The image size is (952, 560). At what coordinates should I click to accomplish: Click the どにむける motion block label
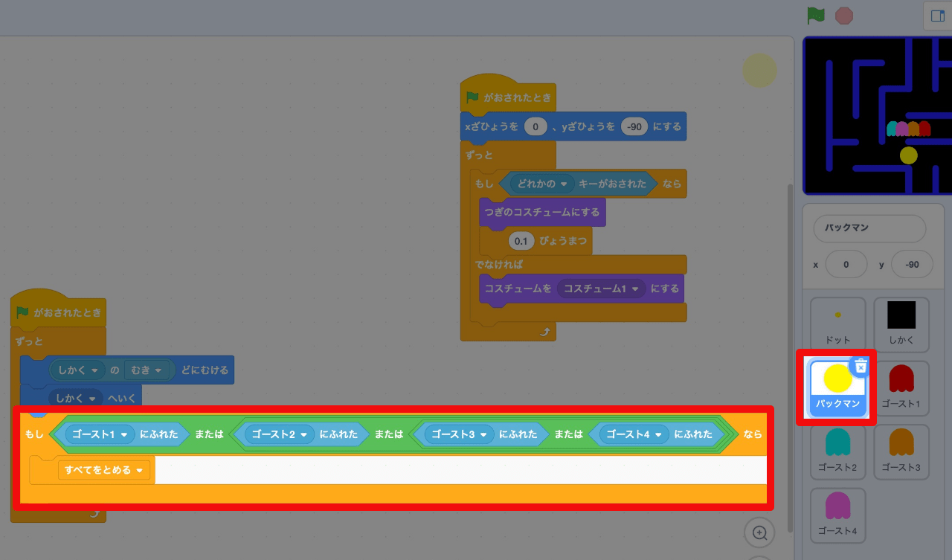click(205, 370)
